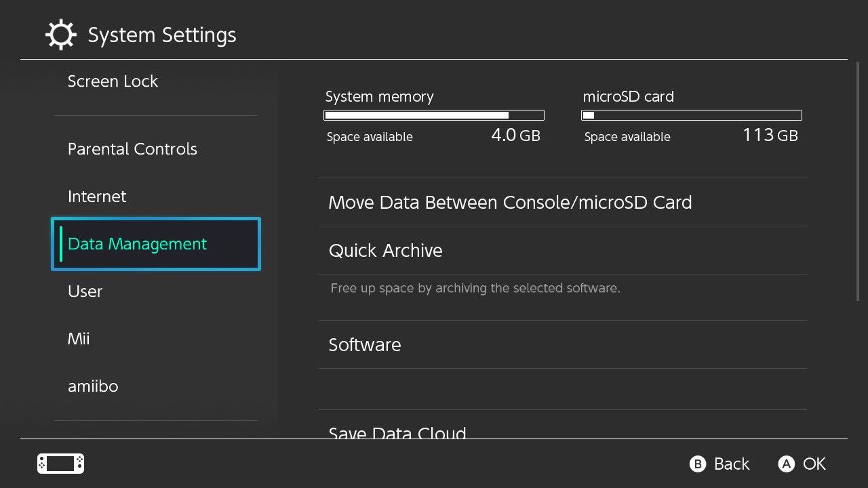Image resolution: width=868 pixels, height=488 pixels.
Task: Click the OK label in the footer
Action: click(x=814, y=464)
